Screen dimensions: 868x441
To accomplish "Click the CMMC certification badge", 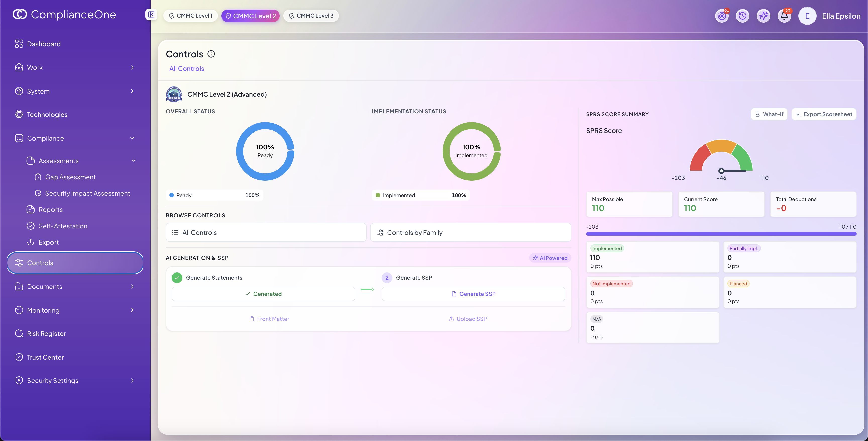I will 174,94.
